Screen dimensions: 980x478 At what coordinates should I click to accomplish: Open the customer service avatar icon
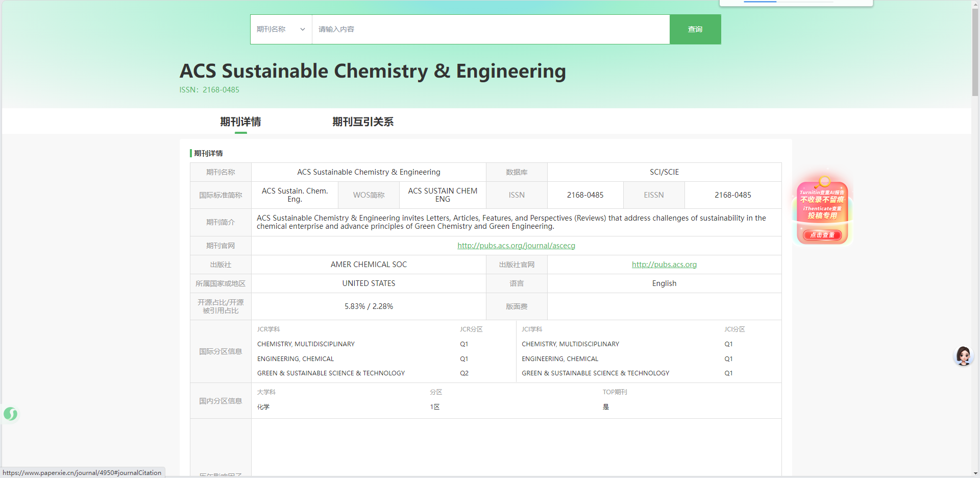tap(963, 355)
